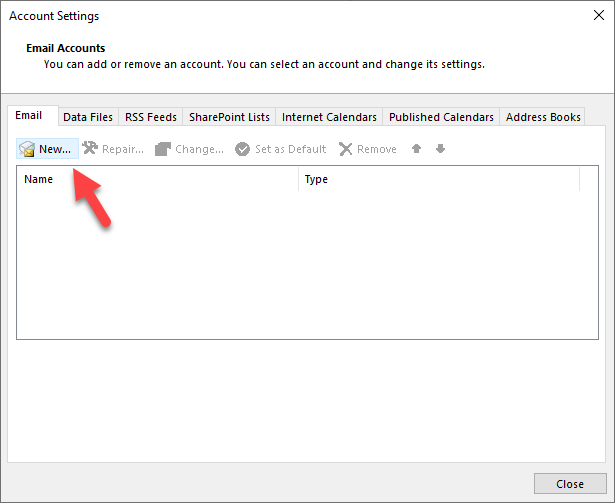
Task: Click the Close button at bottom
Action: pos(570,484)
